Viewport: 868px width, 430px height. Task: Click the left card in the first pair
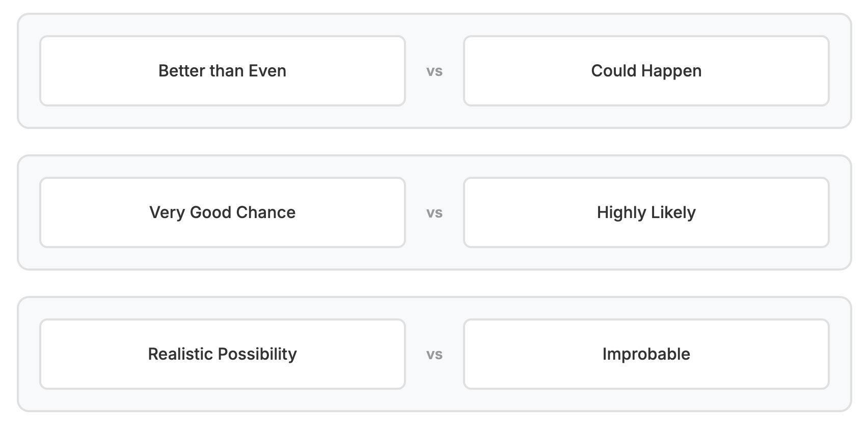223,71
